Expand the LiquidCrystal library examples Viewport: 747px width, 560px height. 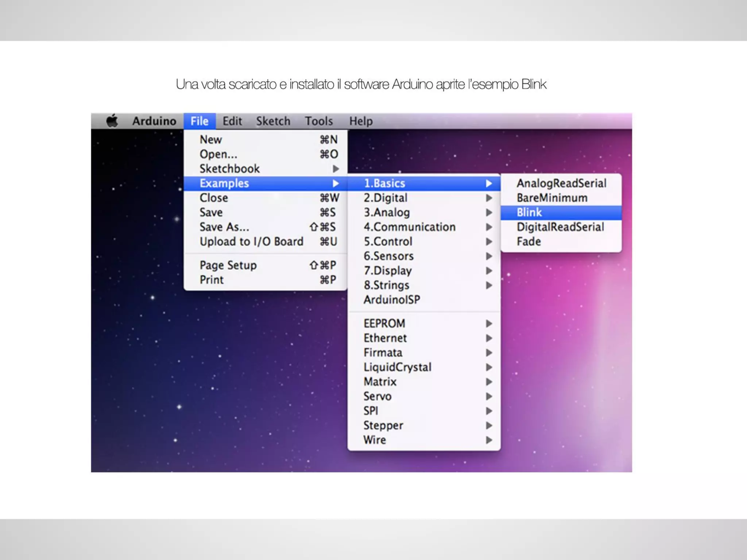pos(424,367)
